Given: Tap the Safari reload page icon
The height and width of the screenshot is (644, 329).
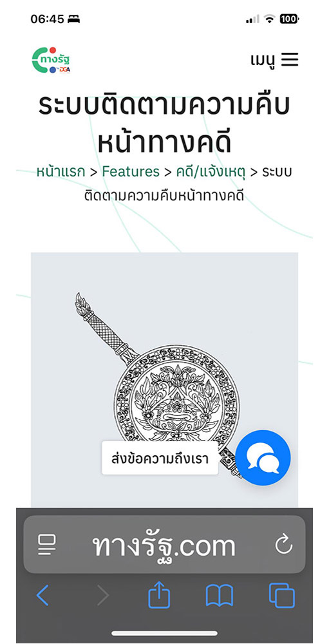Looking at the screenshot, I should (x=283, y=545).
